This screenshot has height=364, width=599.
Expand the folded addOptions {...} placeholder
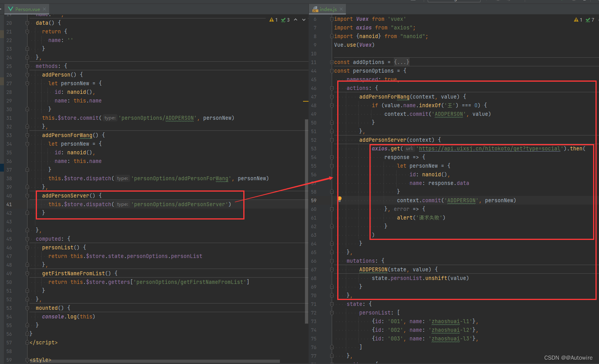(x=402, y=62)
